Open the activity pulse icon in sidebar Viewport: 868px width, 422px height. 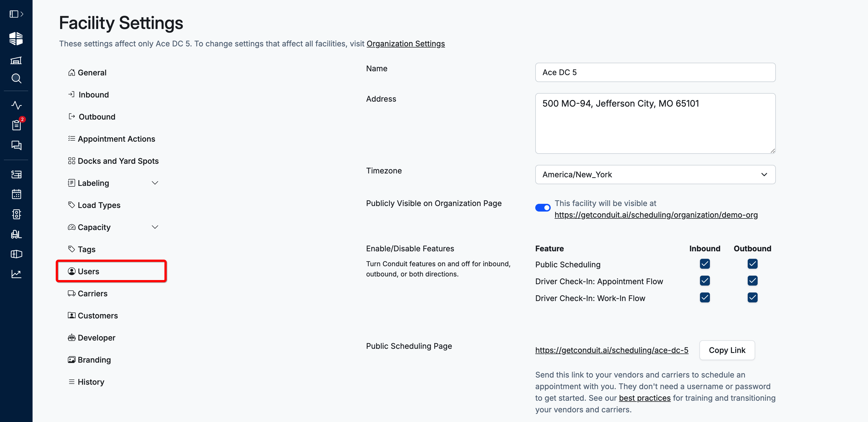point(16,105)
